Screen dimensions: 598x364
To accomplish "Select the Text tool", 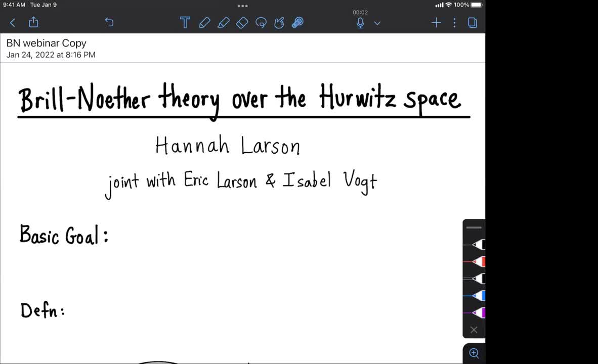I will [185, 23].
